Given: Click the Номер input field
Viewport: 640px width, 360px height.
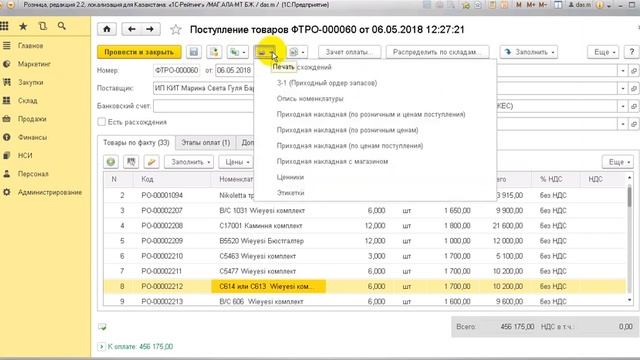Looking at the screenshot, I should point(177,70).
